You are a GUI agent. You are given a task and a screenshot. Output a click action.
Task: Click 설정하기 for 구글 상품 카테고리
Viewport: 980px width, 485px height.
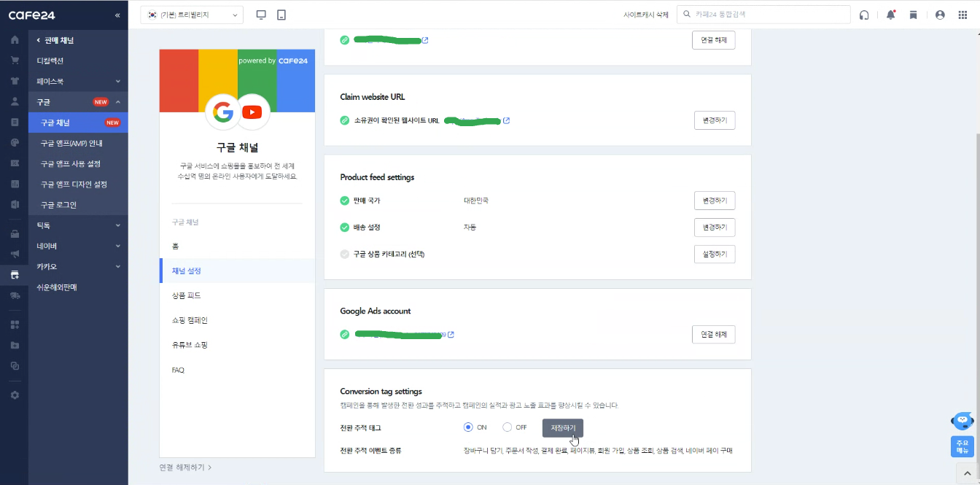coord(715,254)
